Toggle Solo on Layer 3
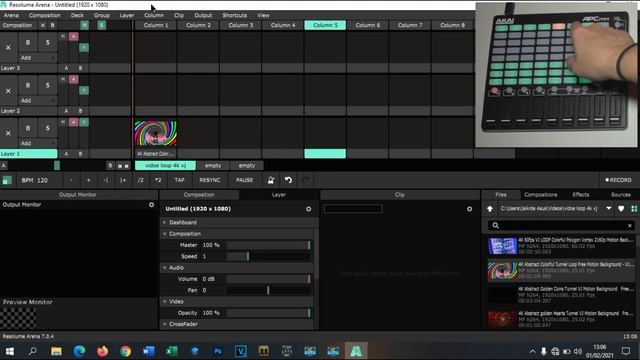 coord(48,42)
